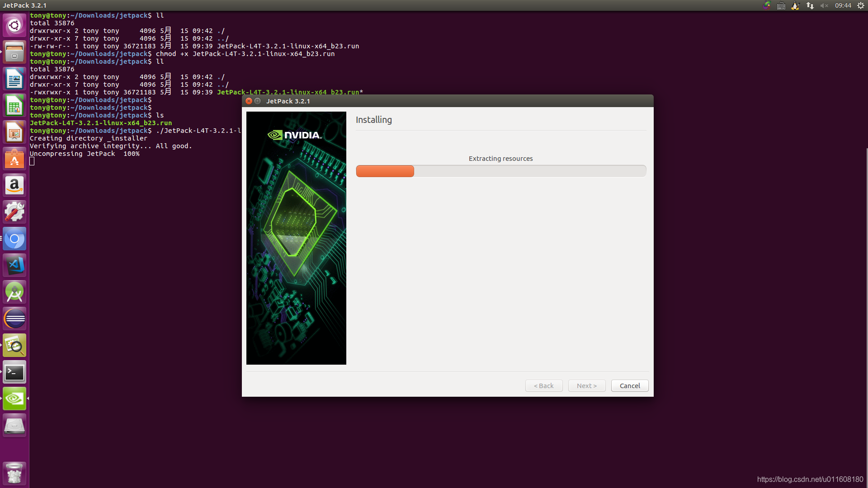
Task: Open the Trash from the dock
Action: (x=14, y=473)
